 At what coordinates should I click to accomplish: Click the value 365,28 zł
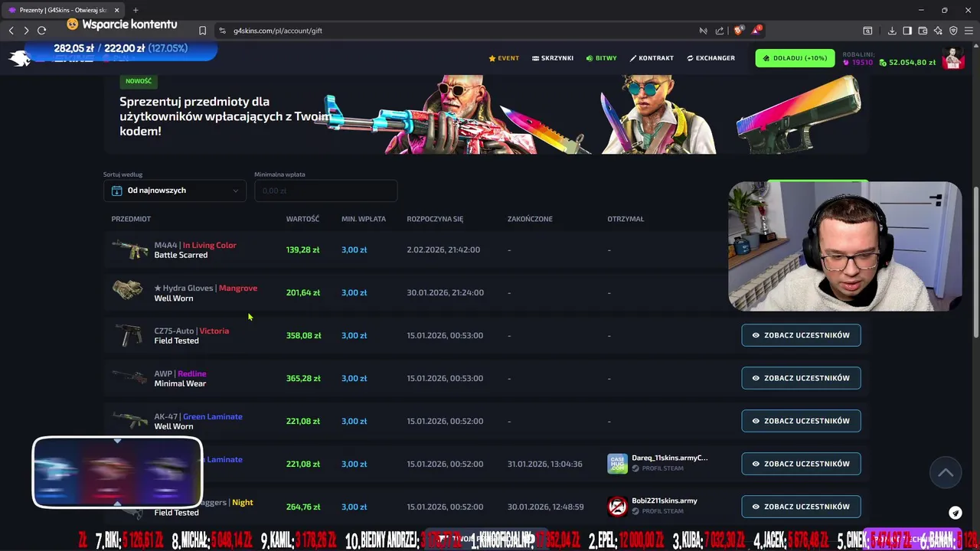coord(303,378)
